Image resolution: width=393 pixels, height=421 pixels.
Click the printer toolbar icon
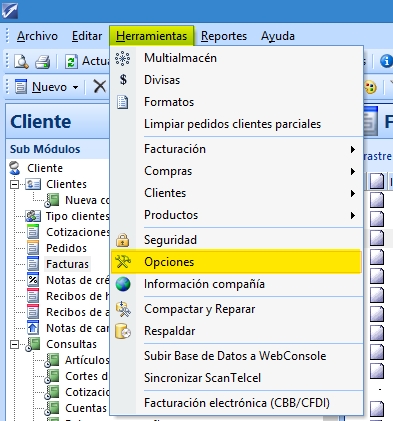tap(43, 62)
